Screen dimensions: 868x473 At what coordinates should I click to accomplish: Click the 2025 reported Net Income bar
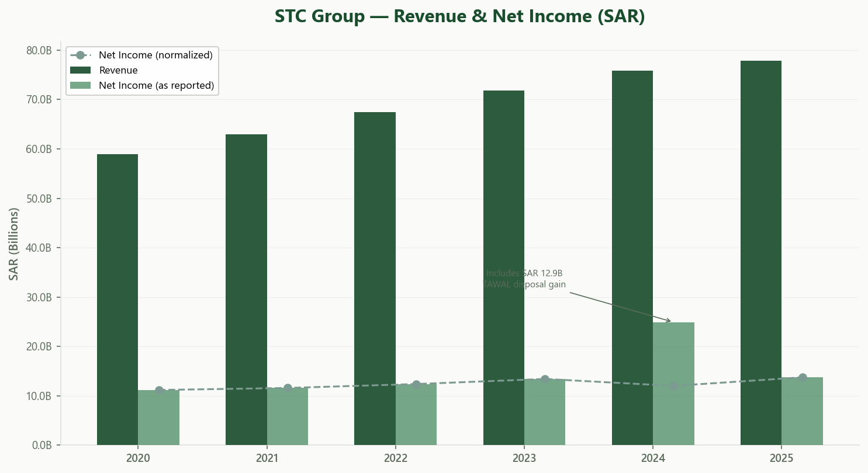802,411
